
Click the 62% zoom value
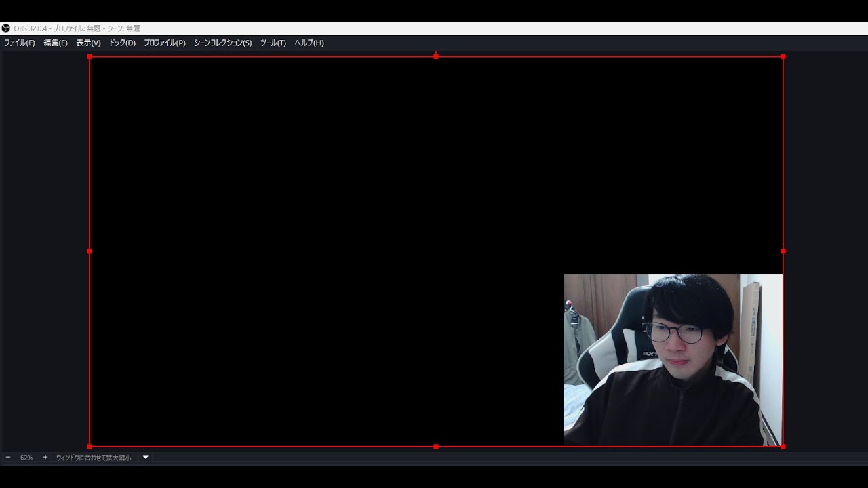(x=26, y=457)
